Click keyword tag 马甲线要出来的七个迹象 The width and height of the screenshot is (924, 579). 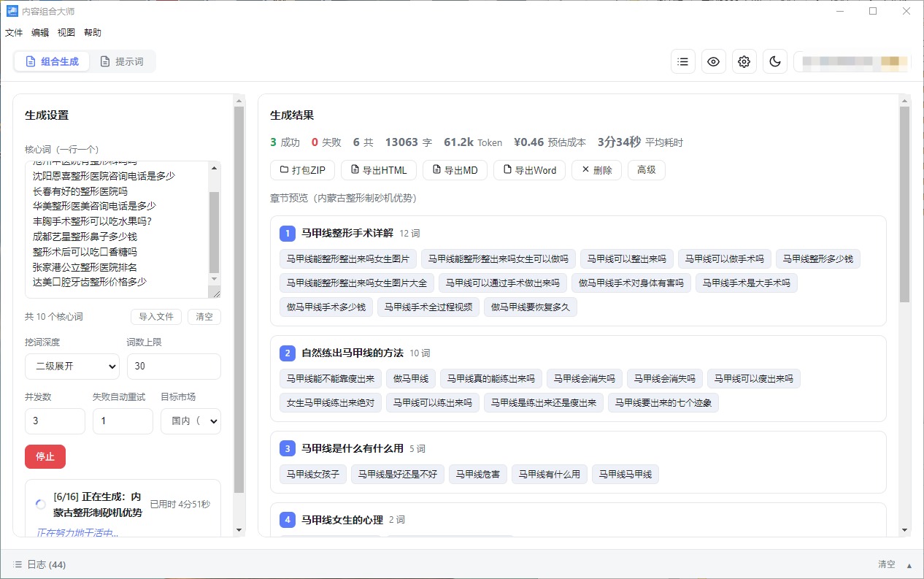click(663, 403)
